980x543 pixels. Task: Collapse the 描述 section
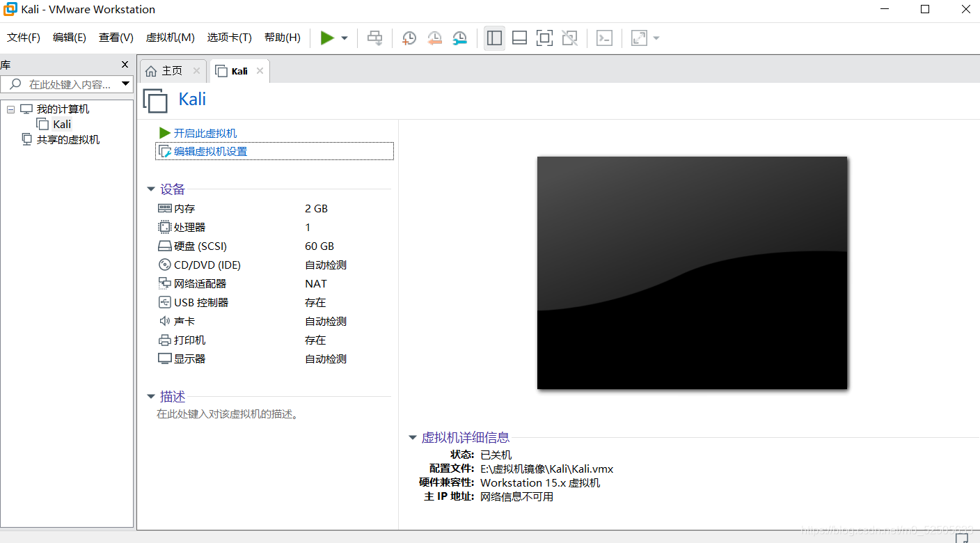[x=151, y=397]
